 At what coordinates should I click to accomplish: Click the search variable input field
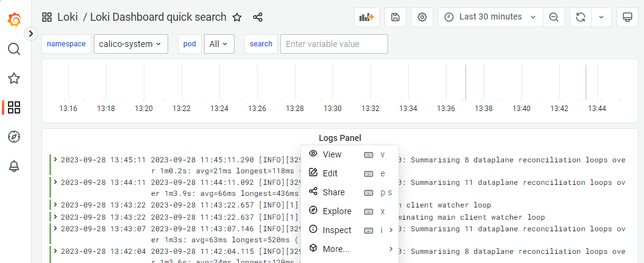[x=334, y=44]
